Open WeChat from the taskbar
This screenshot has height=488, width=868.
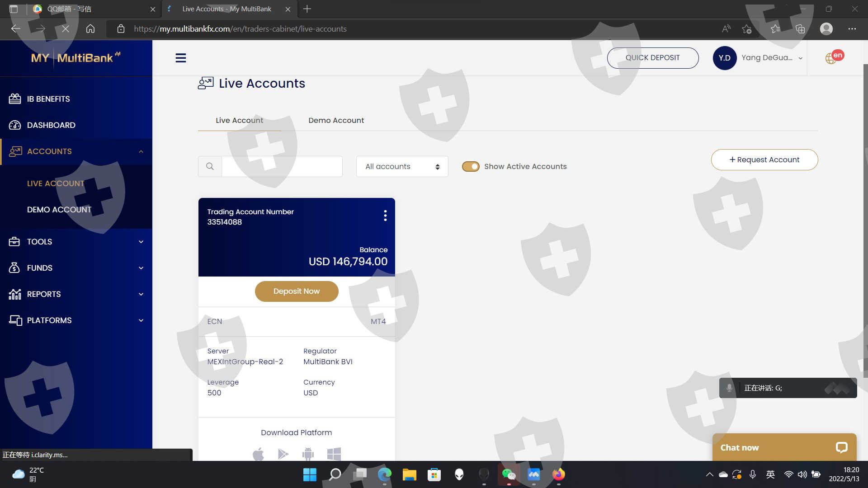click(509, 474)
